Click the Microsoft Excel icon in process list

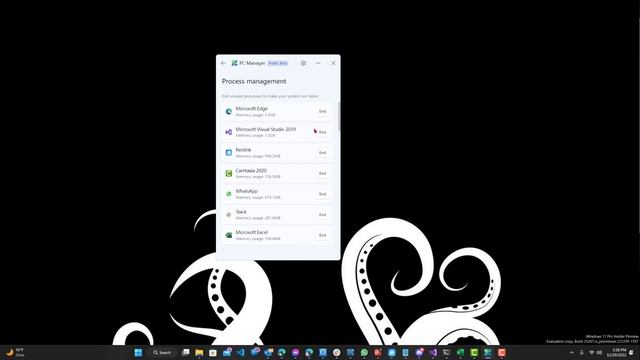pos(229,235)
